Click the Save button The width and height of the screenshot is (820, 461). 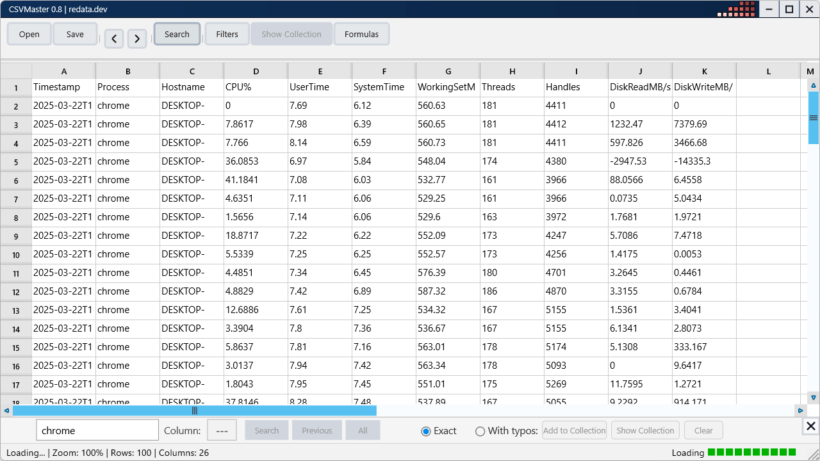pos(75,34)
